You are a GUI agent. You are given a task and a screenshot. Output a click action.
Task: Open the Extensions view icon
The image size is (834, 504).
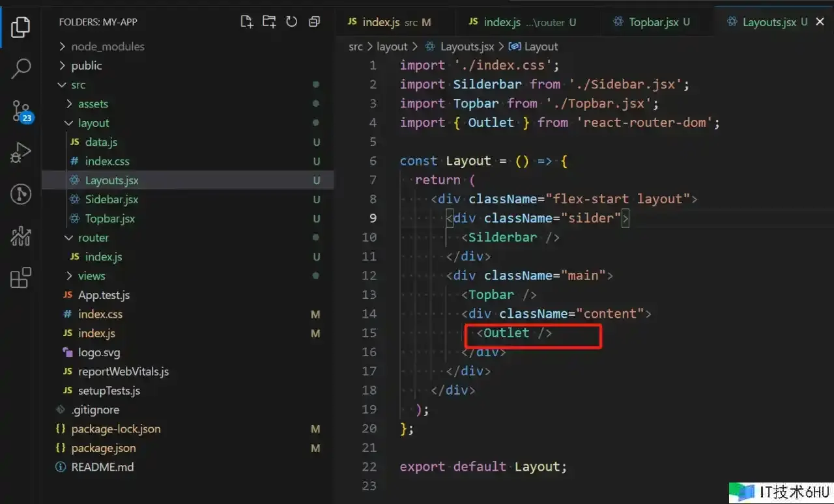[21, 277]
